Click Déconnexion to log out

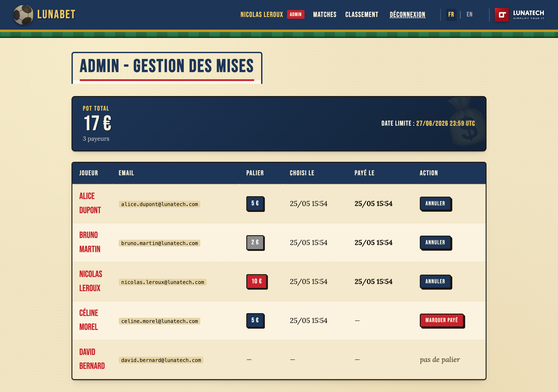pos(407,15)
